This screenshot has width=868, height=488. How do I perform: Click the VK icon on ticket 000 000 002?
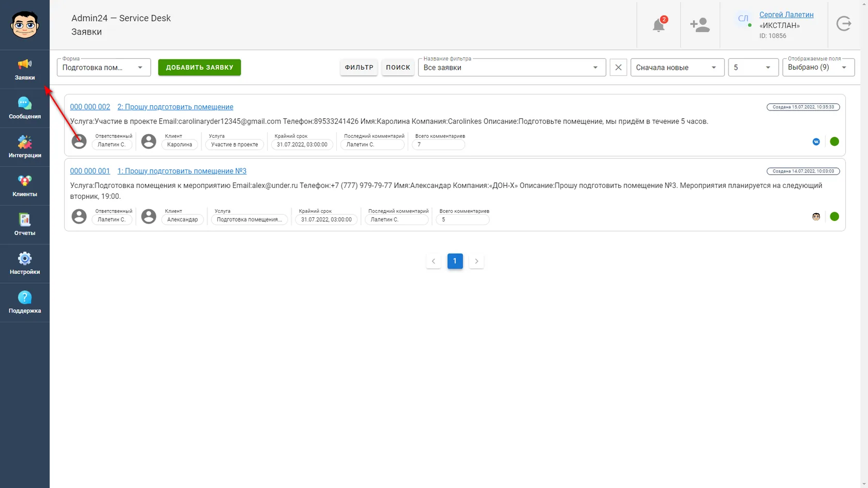tap(816, 141)
